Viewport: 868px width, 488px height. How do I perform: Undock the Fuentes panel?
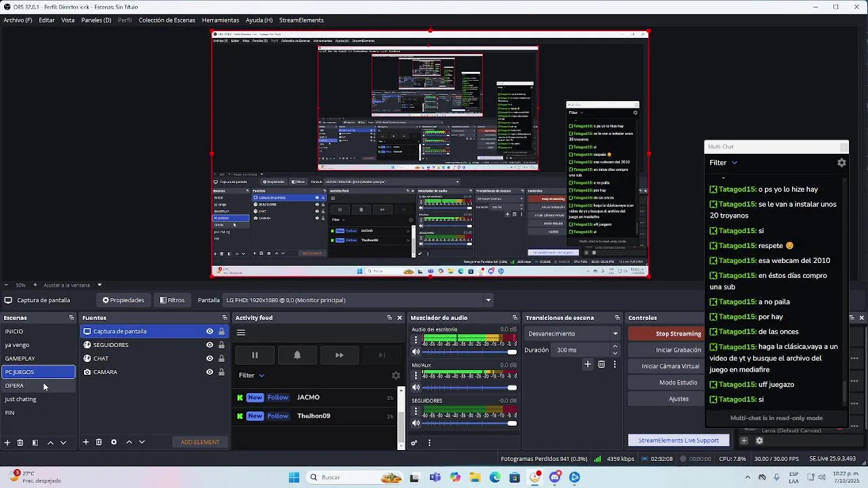coord(224,318)
